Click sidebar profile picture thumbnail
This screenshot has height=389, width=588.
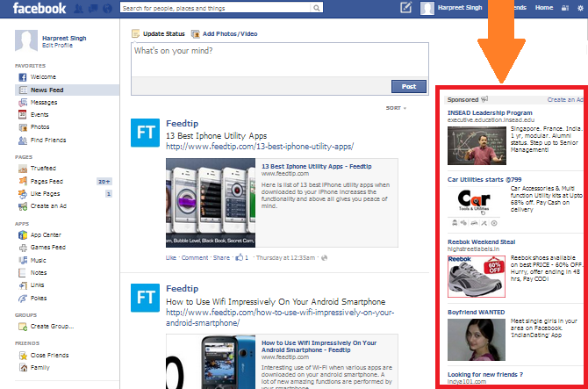pos(26,40)
